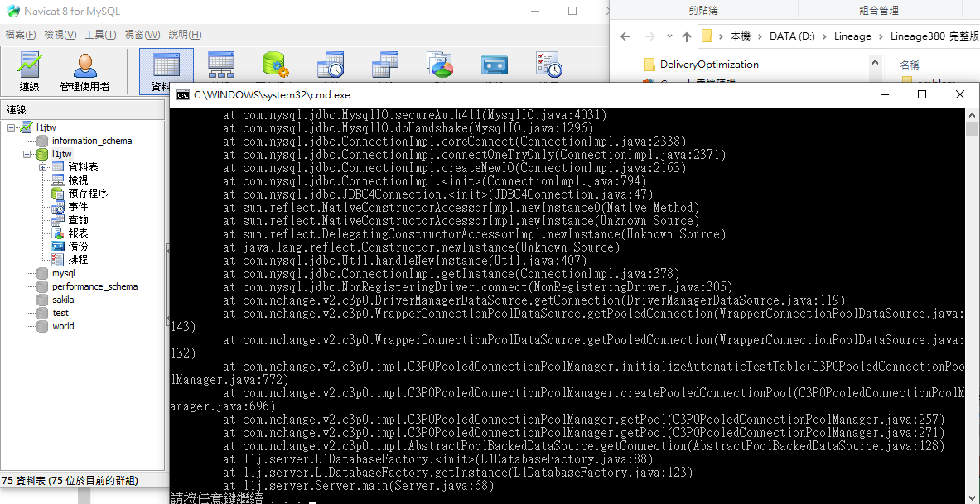Open the 視窗 menu
The width and height of the screenshot is (980, 504).
coord(142,35)
